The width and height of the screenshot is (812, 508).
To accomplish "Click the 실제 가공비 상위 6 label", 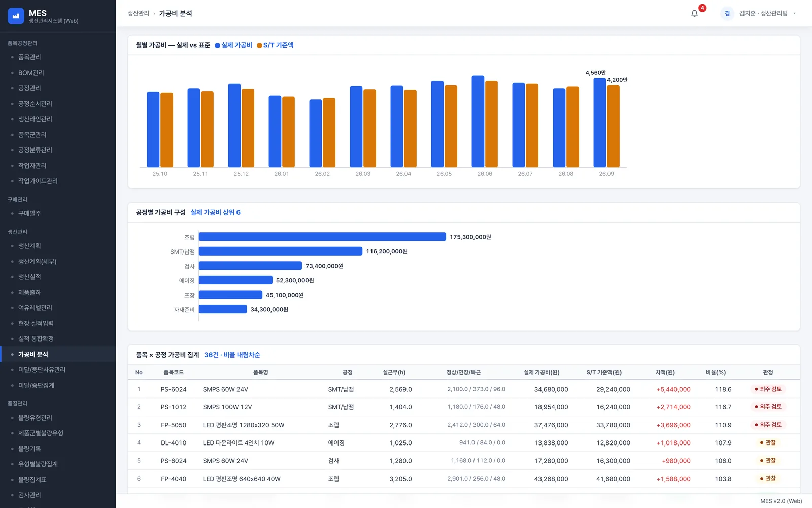I will (215, 212).
